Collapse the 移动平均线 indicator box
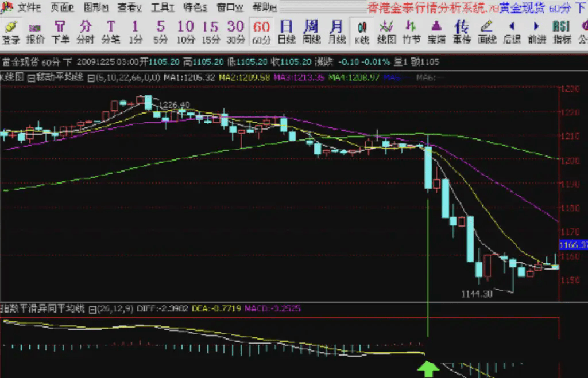This screenshot has width=588, height=378. point(32,78)
